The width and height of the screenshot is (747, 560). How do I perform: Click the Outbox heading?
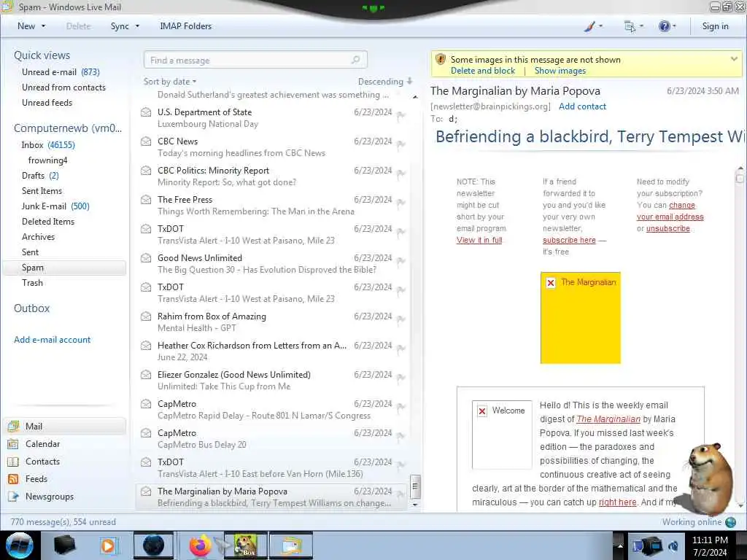click(31, 308)
